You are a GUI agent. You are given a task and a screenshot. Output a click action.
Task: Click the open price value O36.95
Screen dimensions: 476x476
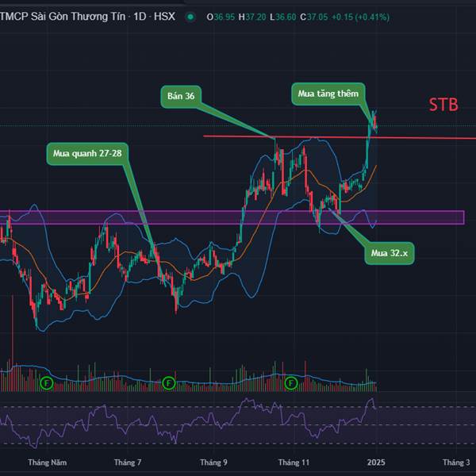tap(221, 17)
